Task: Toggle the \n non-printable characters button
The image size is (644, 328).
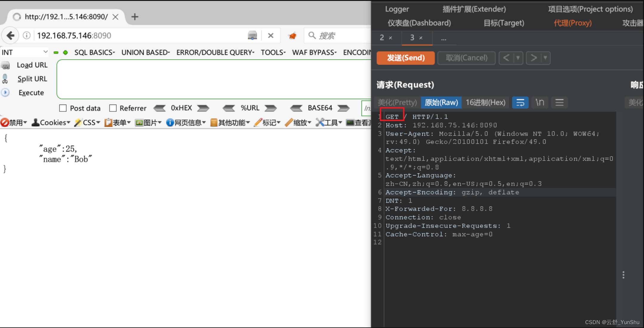Action: pos(540,102)
